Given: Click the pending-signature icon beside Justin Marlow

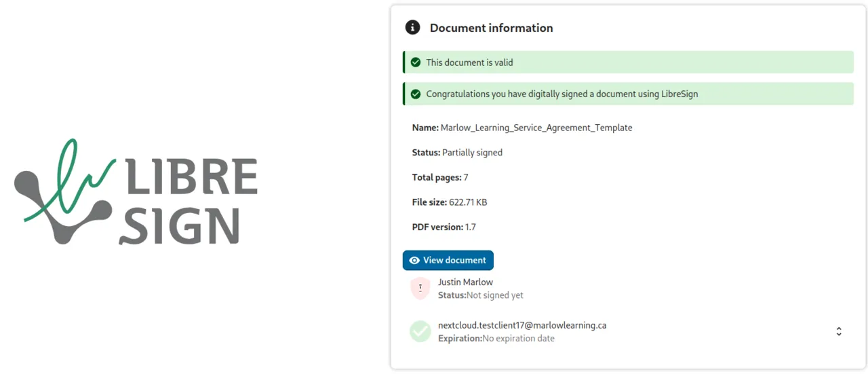Looking at the screenshot, I should (x=420, y=288).
